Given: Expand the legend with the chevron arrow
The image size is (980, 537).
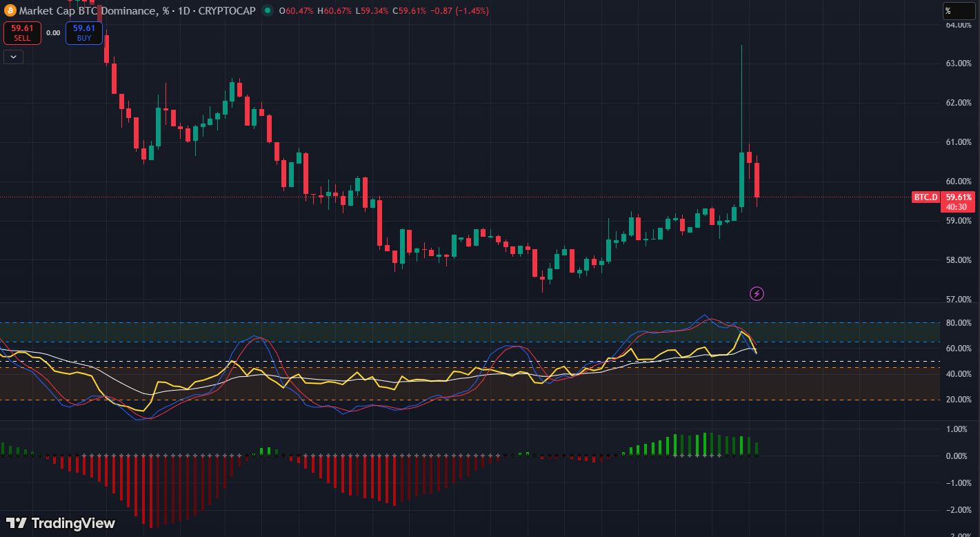Looking at the screenshot, I should click(x=13, y=57).
